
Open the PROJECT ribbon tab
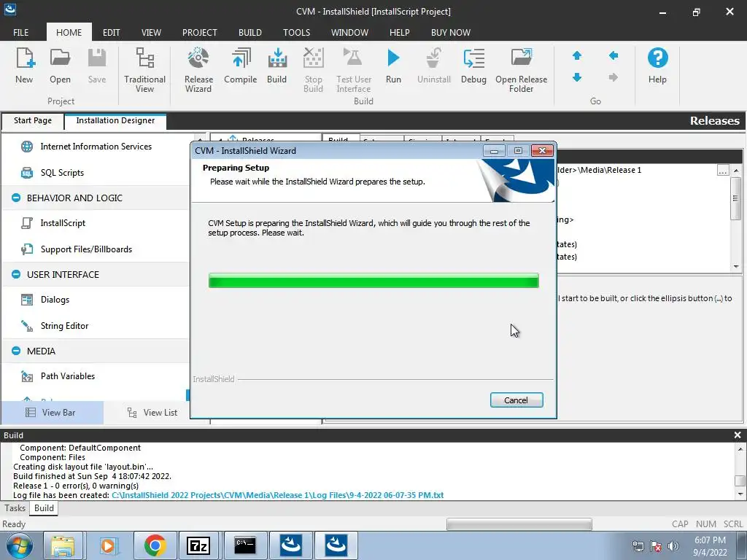pyautogui.click(x=200, y=32)
